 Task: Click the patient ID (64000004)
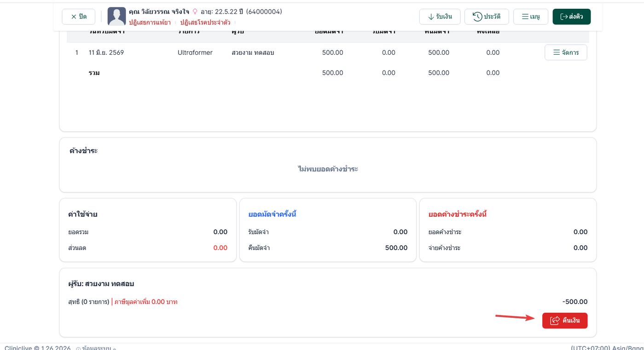(264, 11)
